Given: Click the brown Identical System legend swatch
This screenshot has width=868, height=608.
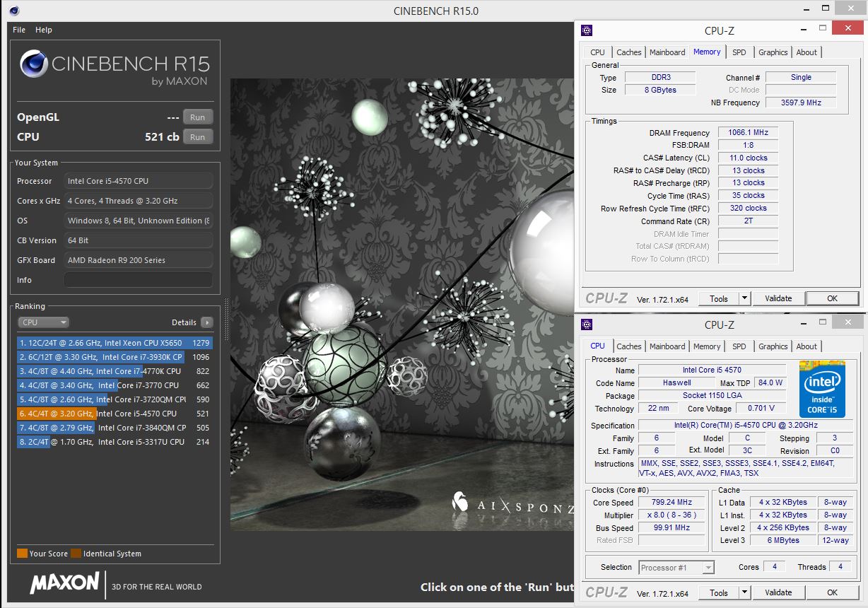Looking at the screenshot, I should click(x=76, y=554).
